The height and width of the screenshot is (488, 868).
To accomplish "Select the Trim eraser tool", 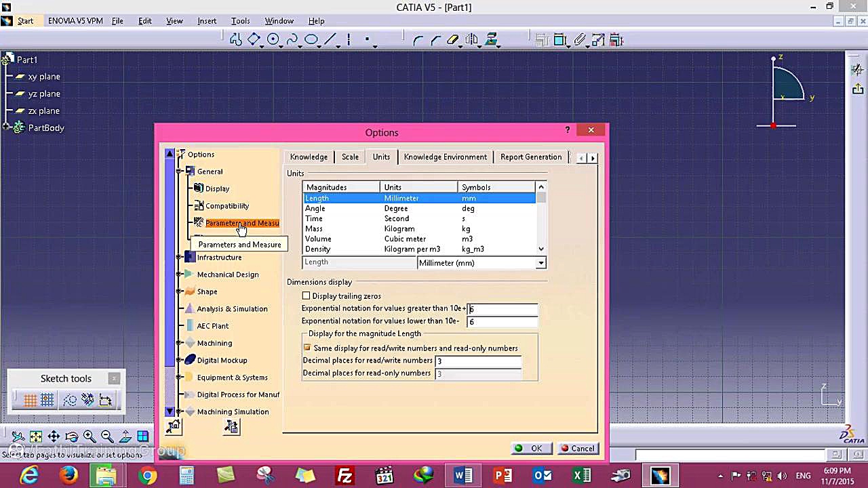I will click(453, 40).
